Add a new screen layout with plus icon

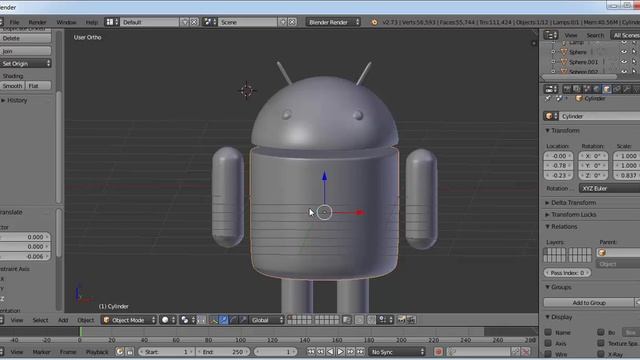pos(185,22)
